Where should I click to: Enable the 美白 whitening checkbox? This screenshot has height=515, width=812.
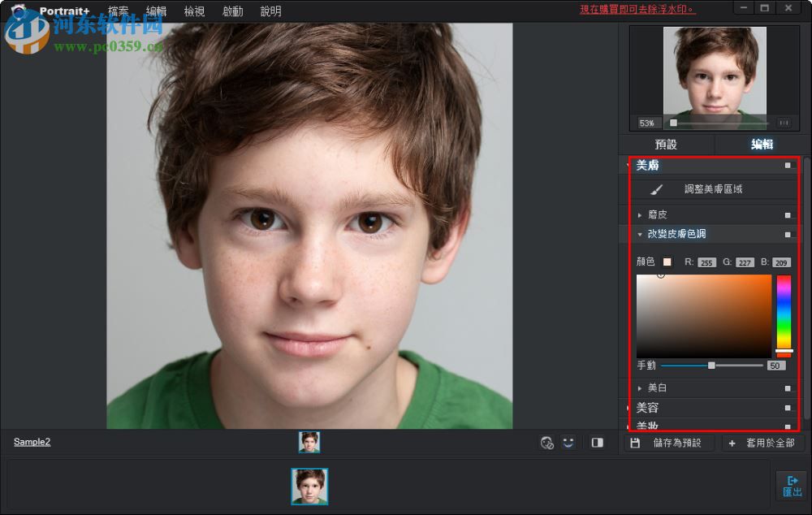pos(787,387)
